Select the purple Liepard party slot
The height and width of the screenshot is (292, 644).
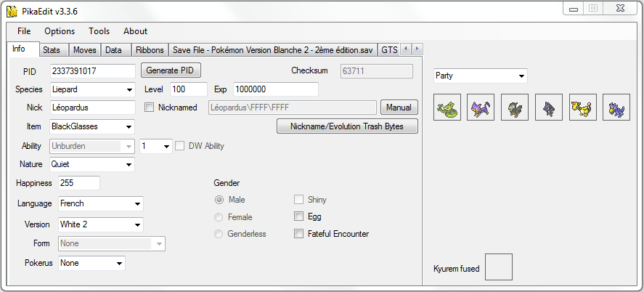[481, 108]
